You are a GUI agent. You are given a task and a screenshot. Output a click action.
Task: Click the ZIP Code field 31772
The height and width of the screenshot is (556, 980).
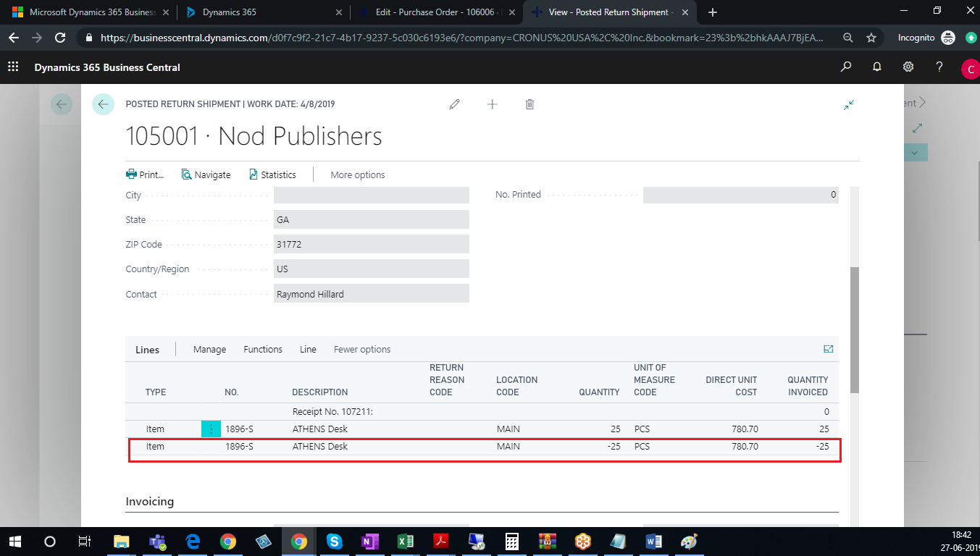(372, 244)
